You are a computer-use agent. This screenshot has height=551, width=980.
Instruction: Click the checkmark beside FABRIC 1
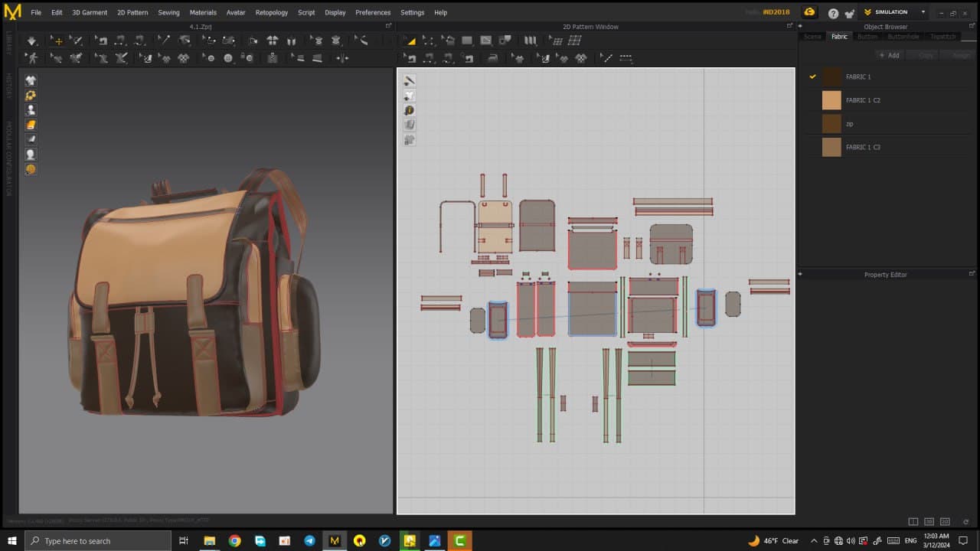pos(812,77)
